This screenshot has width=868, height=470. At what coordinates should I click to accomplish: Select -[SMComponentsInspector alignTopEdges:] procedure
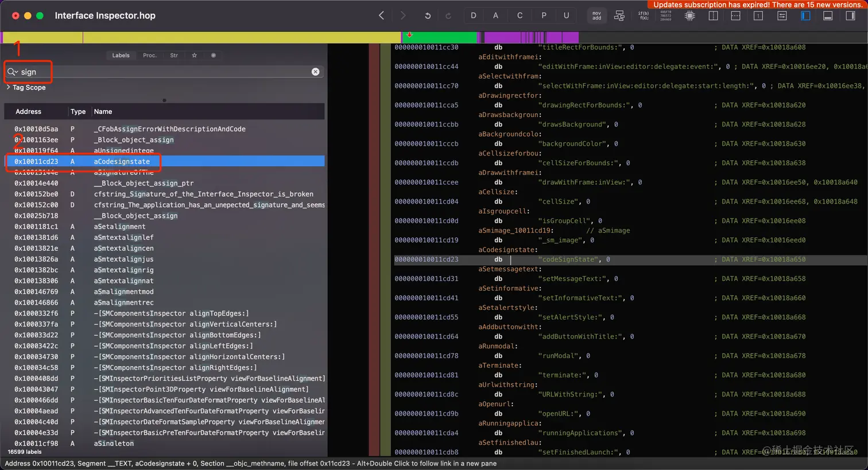[x=165, y=313]
